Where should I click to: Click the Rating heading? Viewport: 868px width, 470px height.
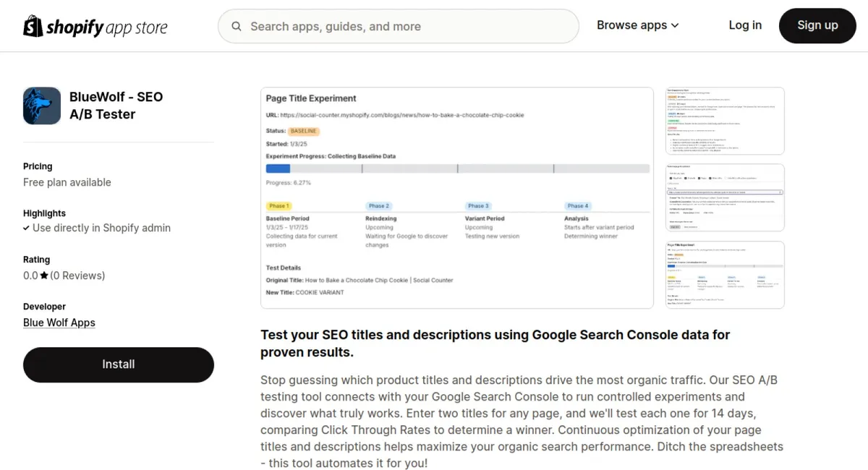pos(37,260)
